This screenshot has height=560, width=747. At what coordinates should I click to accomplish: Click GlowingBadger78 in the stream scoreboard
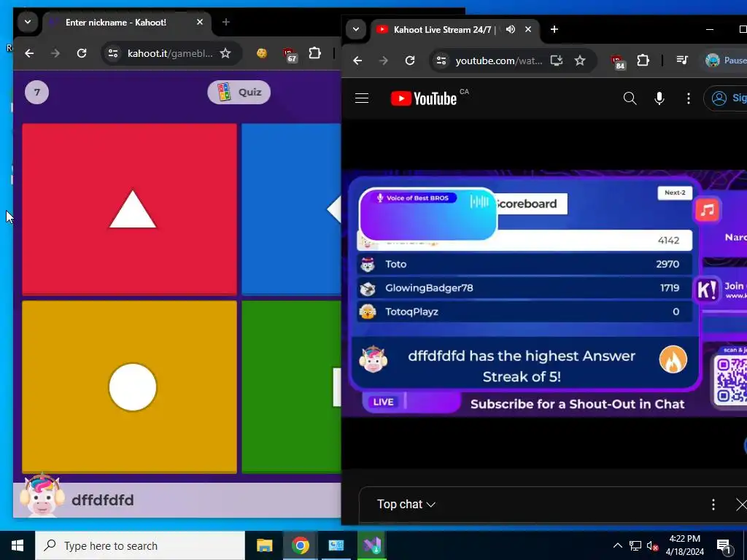tap(525, 287)
